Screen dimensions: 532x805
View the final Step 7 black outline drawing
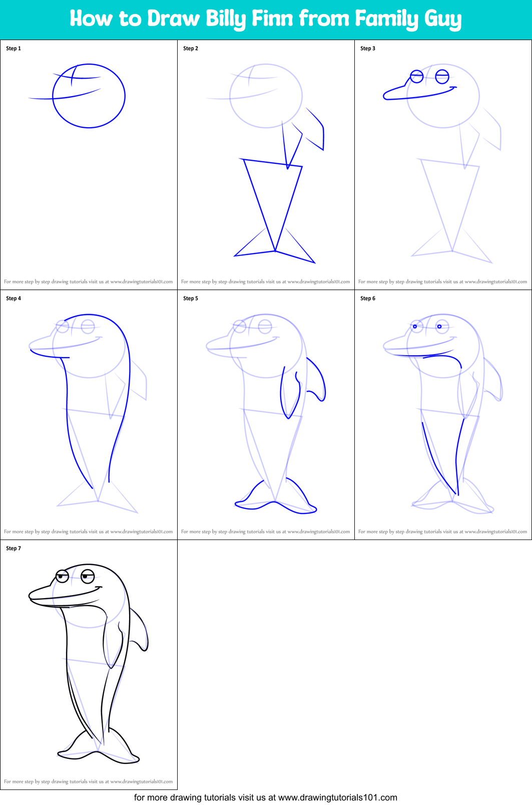click(x=89, y=665)
